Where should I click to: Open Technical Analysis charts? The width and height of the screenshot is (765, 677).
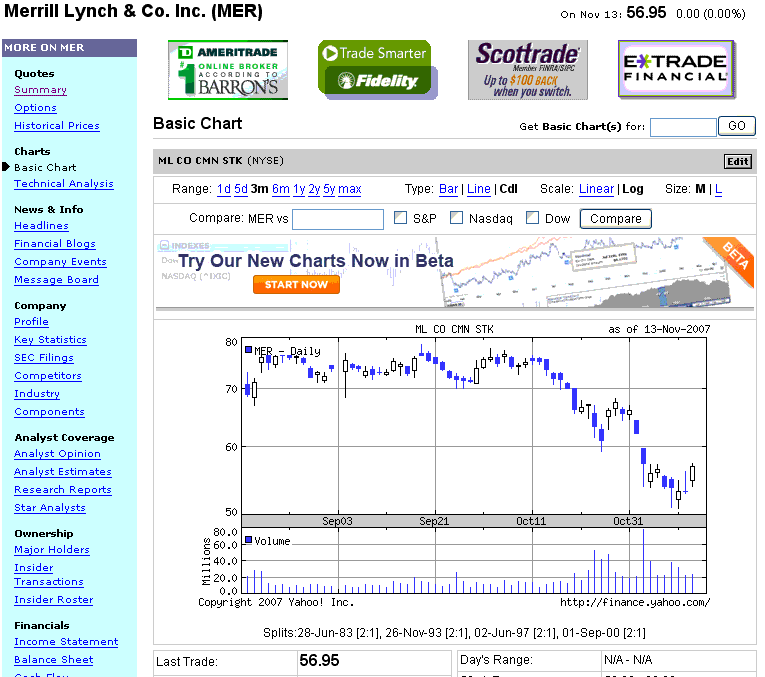point(64,184)
